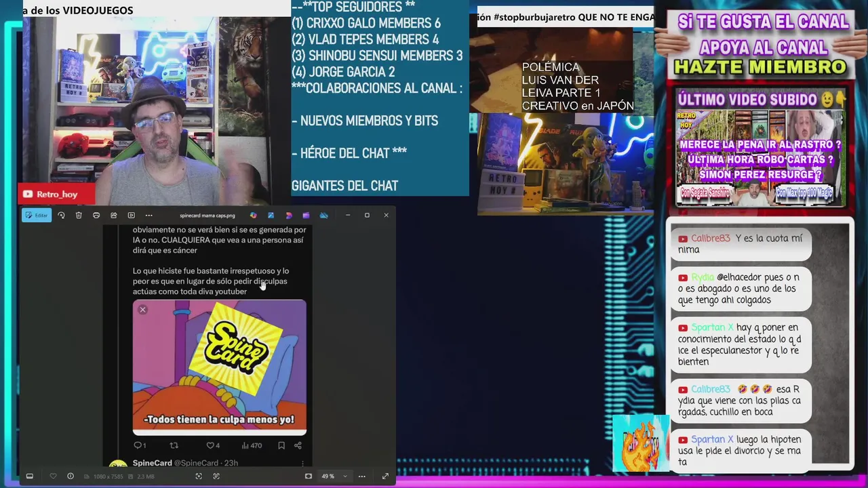Click the Spine Card meme image
Image resolution: width=868 pixels, height=488 pixels.
point(220,367)
